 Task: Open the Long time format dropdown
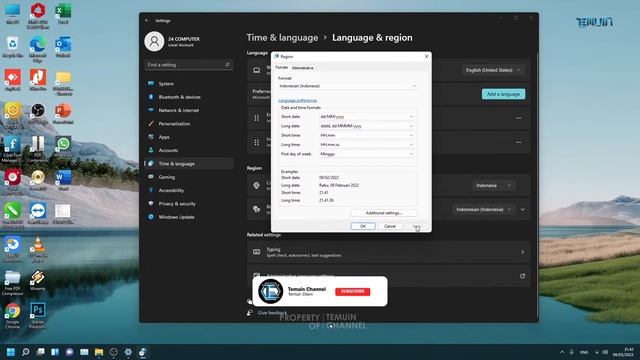tap(366, 144)
